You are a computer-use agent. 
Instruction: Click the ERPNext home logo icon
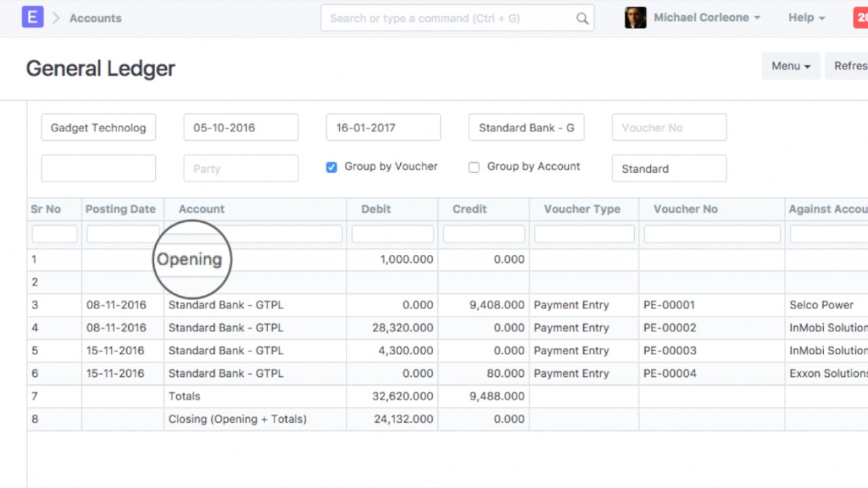(33, 18)
